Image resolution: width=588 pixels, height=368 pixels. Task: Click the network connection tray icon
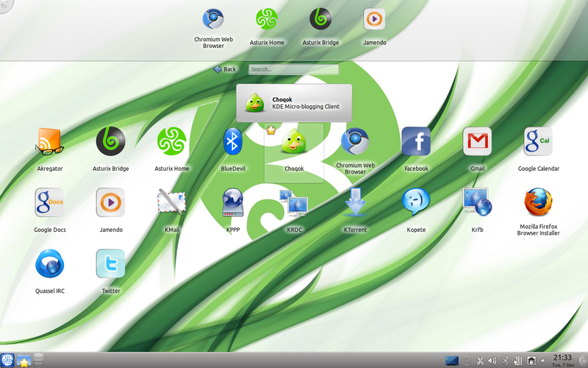coord(531,361)
